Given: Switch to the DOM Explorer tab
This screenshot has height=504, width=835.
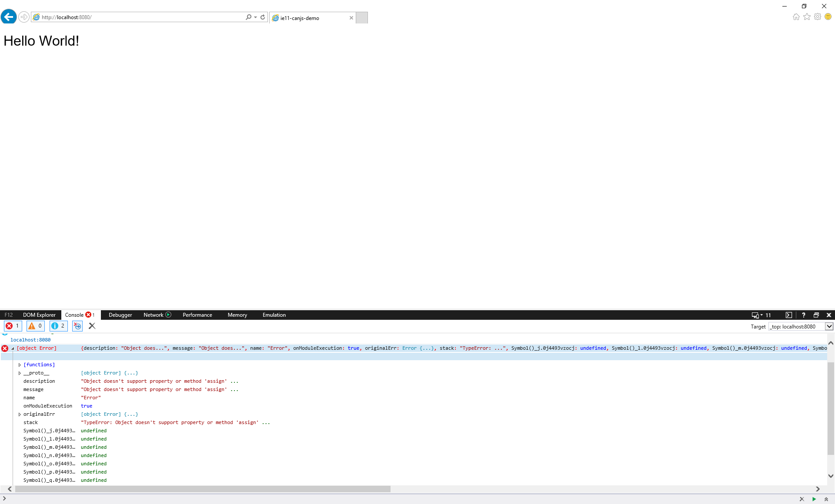Looking at the screenshot, I should pos(39,315).
